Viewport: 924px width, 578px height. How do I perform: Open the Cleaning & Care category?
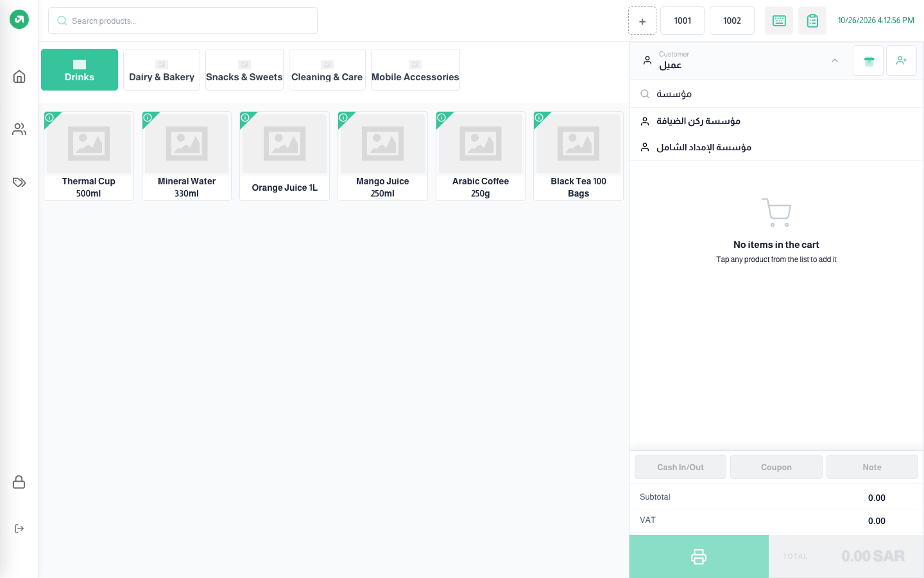tap(327, 69)
